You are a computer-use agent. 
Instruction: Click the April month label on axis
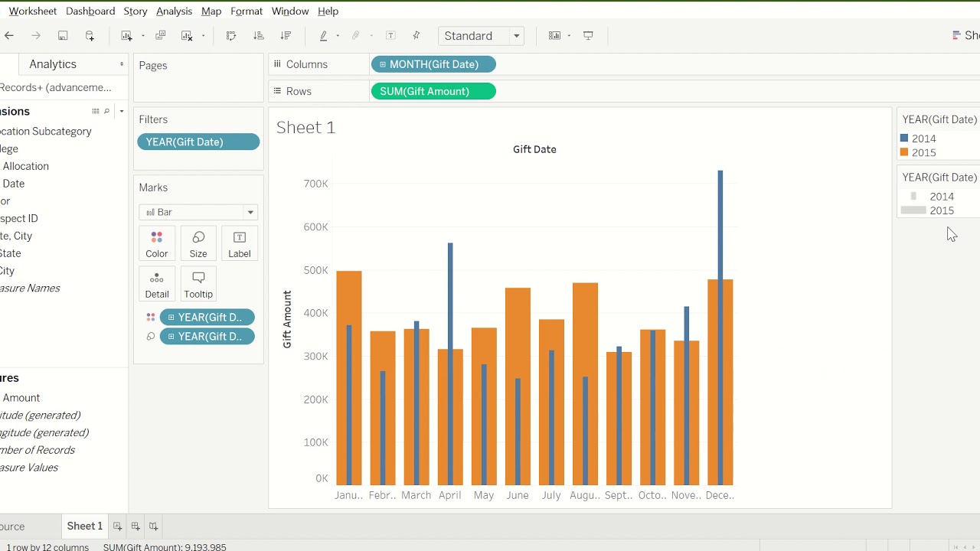click(x=449, y=495)
